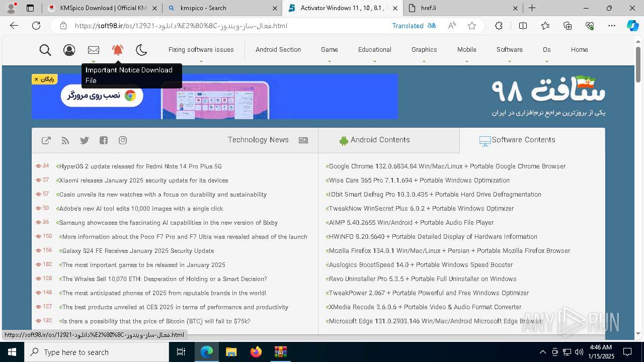Open HyperOS 2 update news link
This screenshot has height=362, width=644.
(140, 166)
